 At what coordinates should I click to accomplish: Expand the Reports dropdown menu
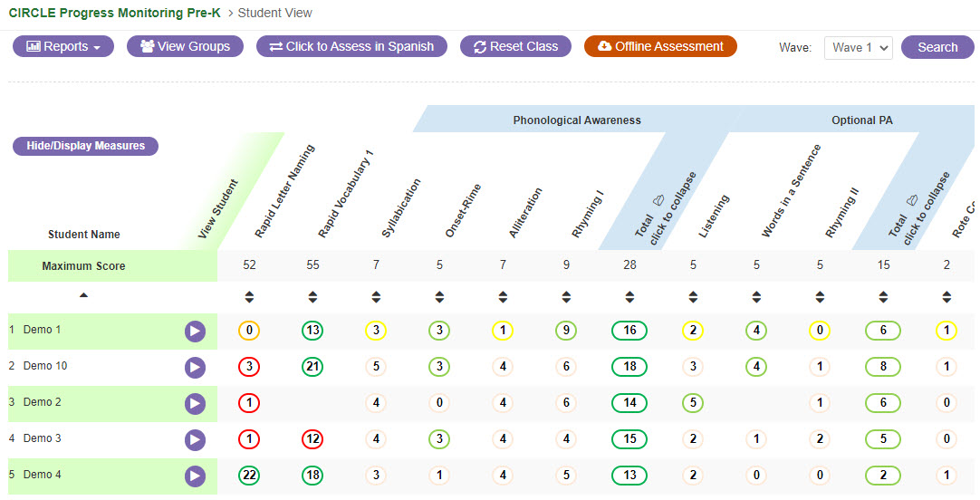63,47
